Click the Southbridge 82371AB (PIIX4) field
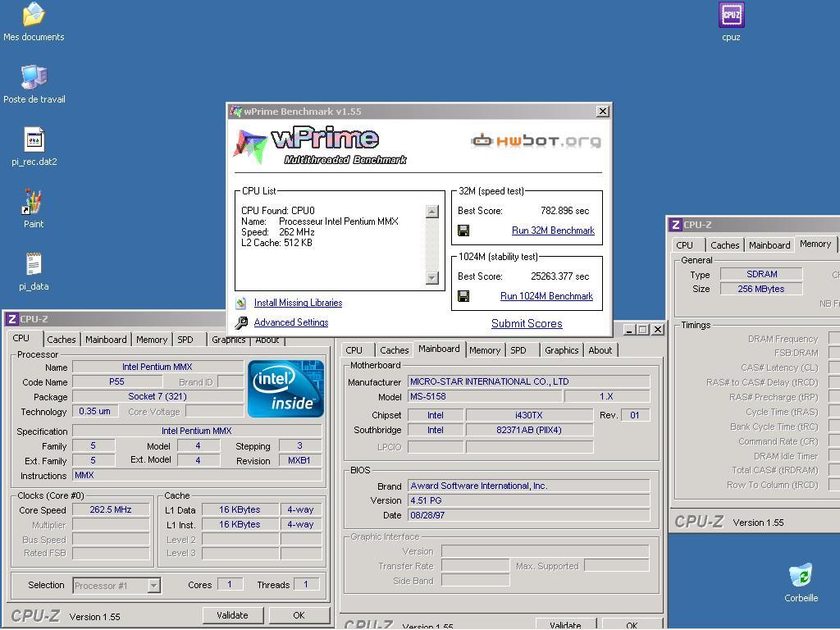This screenshot has width=840, height=630. click(x=529, y=430)
